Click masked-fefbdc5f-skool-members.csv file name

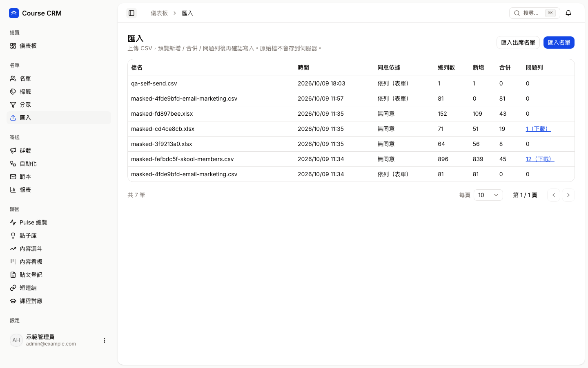point(183,159)
